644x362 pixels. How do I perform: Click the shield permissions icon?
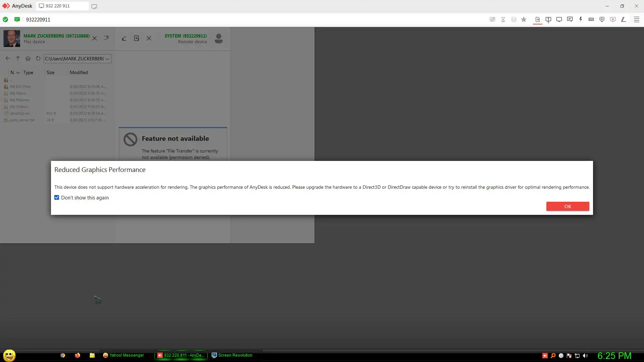(x=602, y=19)
